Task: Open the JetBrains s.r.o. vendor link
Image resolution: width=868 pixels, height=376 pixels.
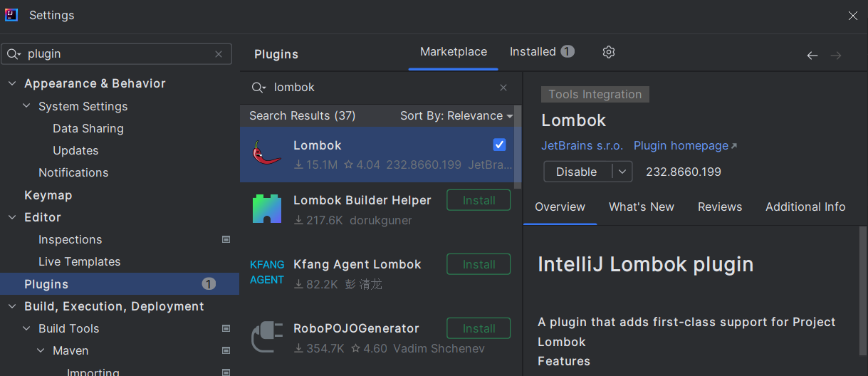Action: point(582,145)
